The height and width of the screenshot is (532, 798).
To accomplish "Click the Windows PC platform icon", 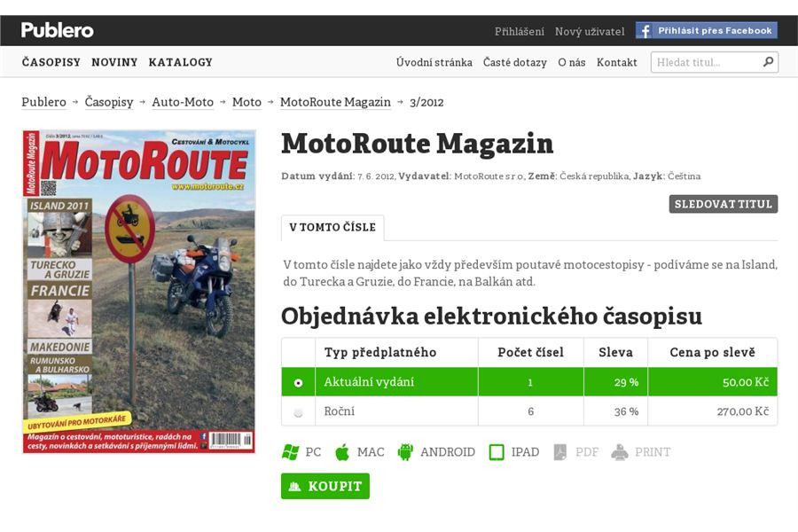I will point(291,452).
